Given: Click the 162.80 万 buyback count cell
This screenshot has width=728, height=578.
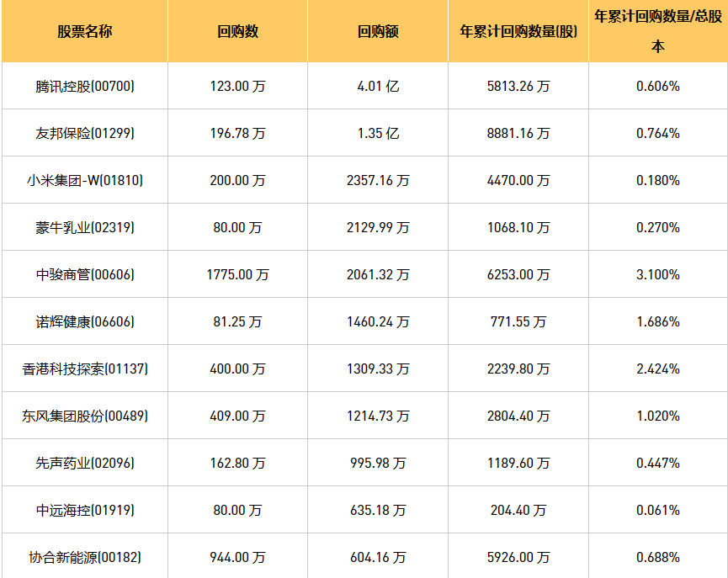Looking at the screenshot, I should pyautogui.click(x=237, y=463).
